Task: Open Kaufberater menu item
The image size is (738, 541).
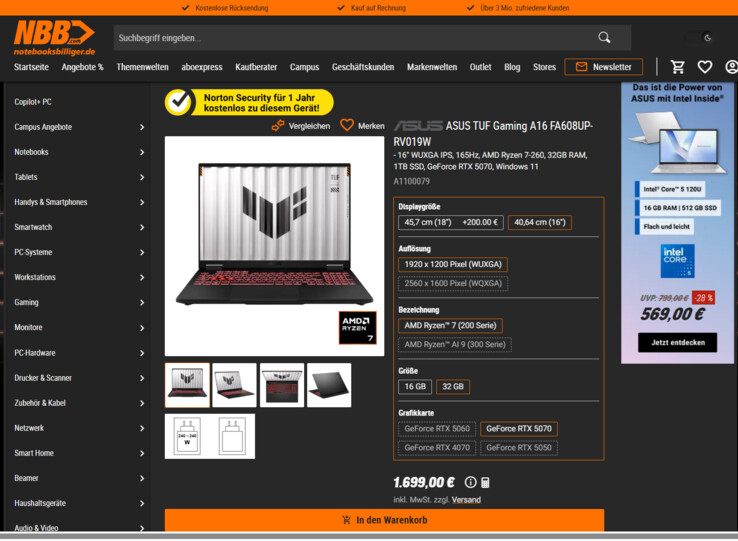Action: [x=256, y=67]
